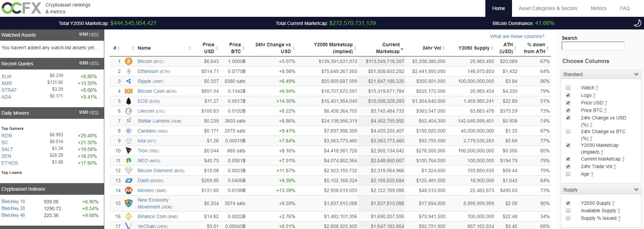Viewport: 644px width, 229px height.
Task: Click the Bitcoin Cash logo icon
Action: click(129, 91)
